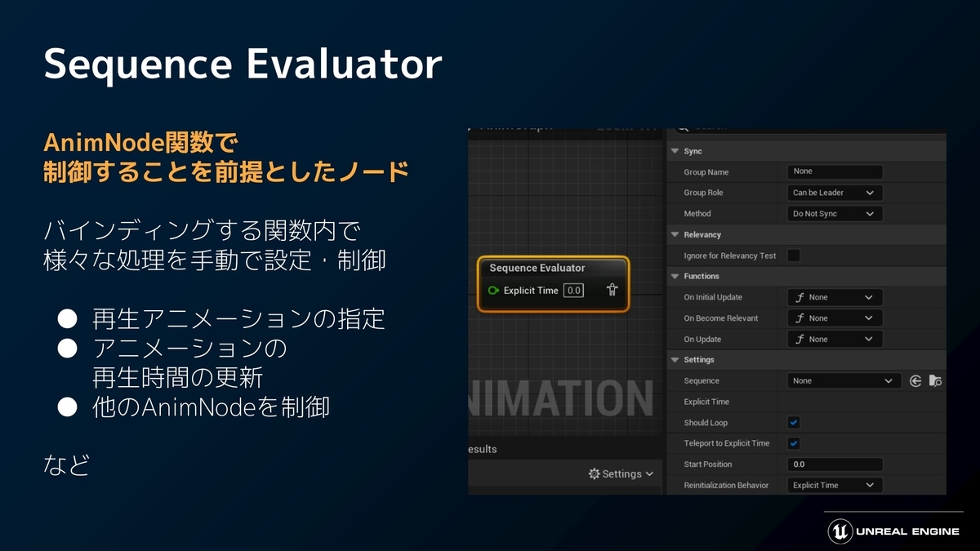The image size is (980, 551).
Task: Click the Group Name field
Action: click(x=835, y=171)
